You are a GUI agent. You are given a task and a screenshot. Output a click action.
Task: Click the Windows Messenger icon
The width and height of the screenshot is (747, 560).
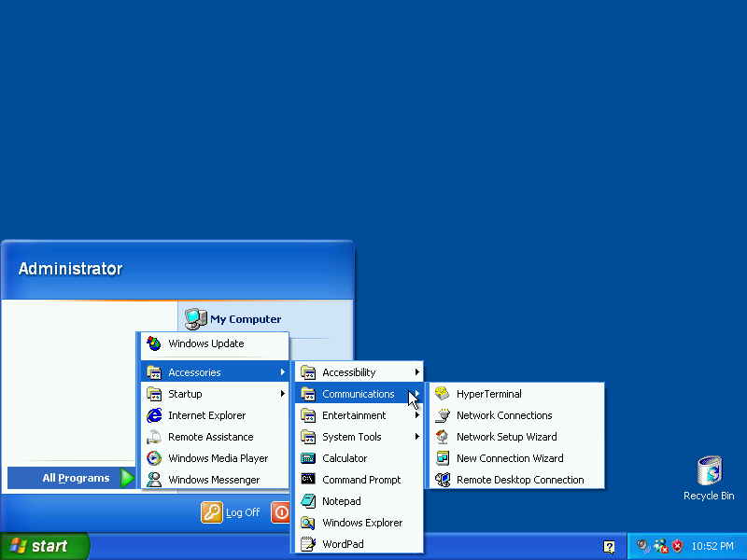[154, 480]
